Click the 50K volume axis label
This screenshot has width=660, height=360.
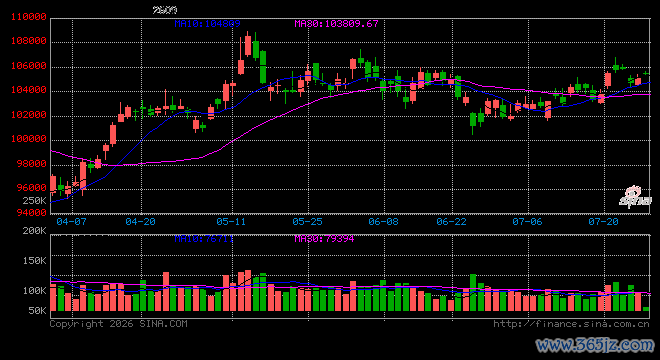(x=37, y=311)
